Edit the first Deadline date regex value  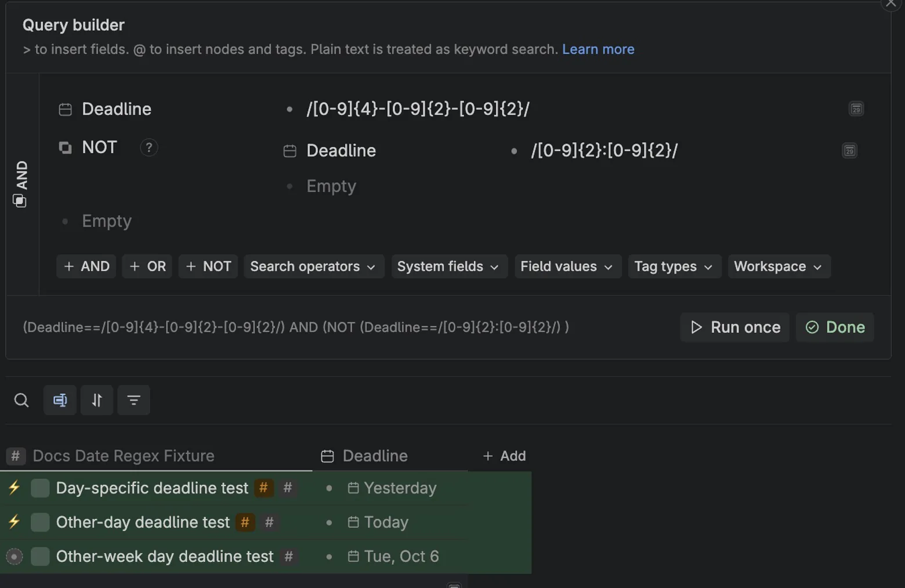tap(418, 109)
